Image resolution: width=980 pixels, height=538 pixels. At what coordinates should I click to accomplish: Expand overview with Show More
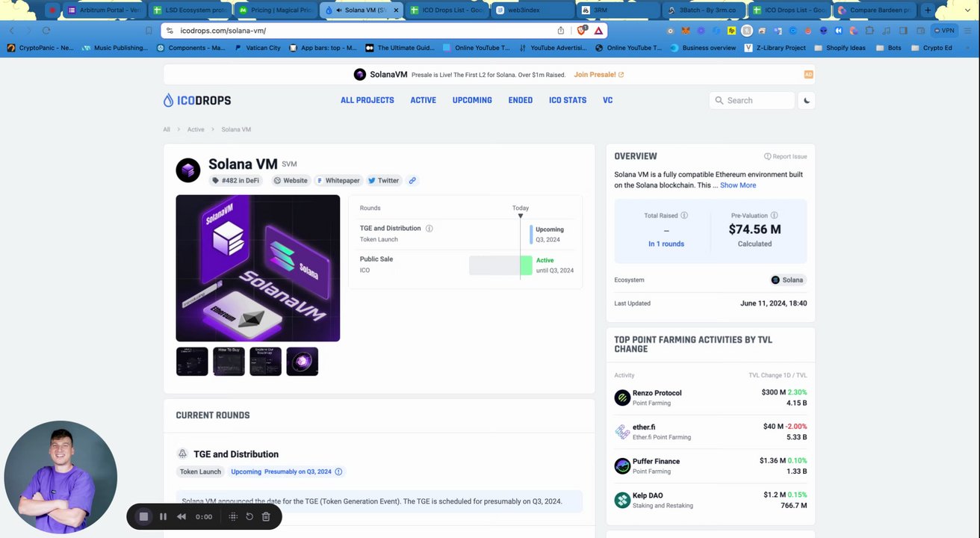click(x=738, y=185)
